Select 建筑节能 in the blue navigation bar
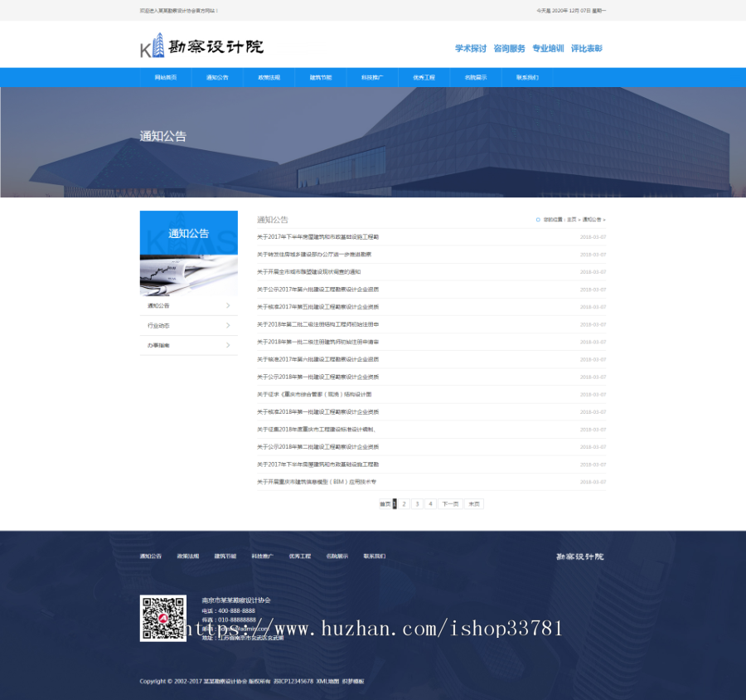746x700 pixels. point(321,77)
